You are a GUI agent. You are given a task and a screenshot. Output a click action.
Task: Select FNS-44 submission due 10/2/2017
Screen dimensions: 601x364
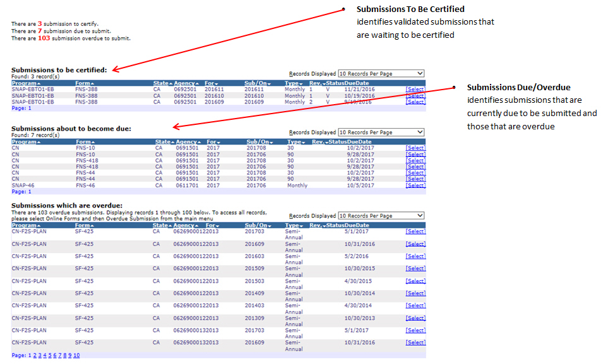click(415, 173)
